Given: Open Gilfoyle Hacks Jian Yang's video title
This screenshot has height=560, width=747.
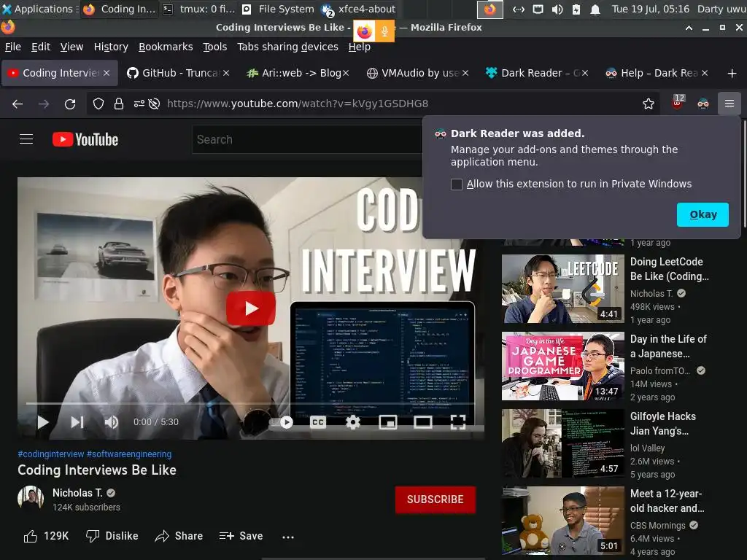Looking at the screenshot, I should tap(662, 424).
